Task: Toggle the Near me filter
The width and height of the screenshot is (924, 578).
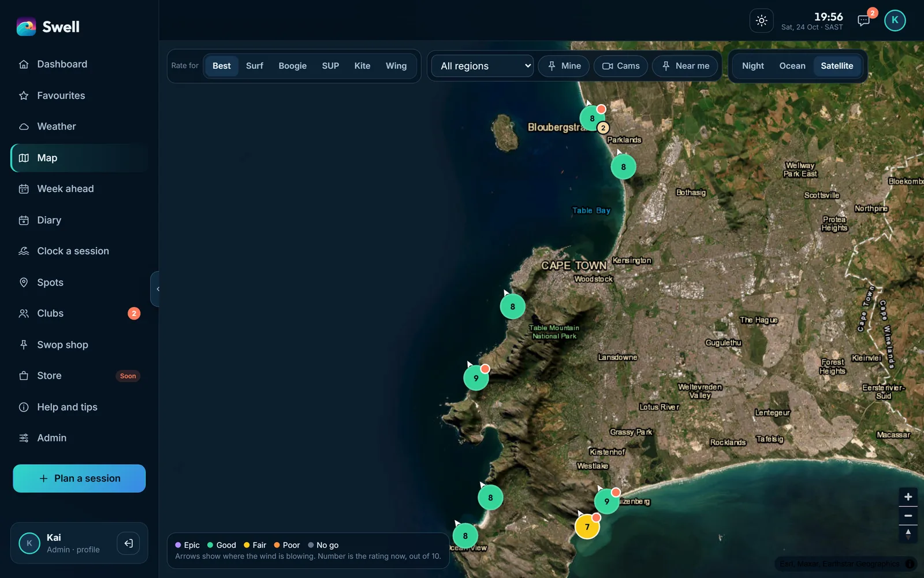Action: point(685,66)
